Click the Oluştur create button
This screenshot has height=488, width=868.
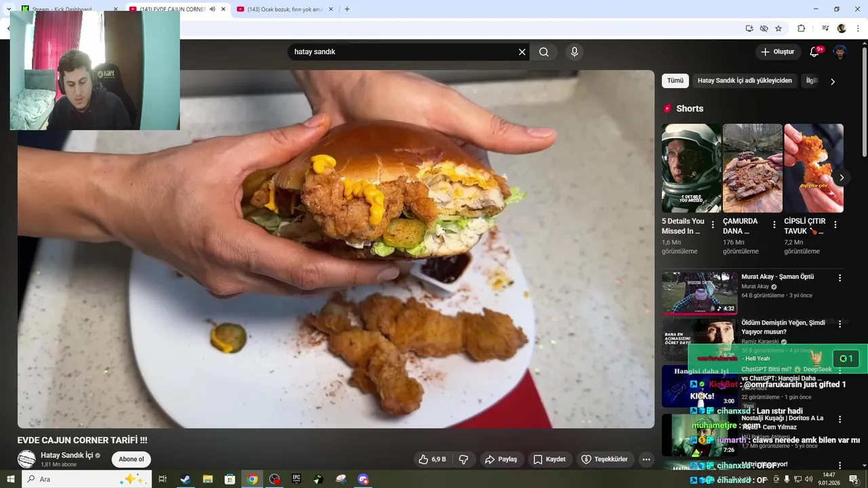click(x=778, y=52)
